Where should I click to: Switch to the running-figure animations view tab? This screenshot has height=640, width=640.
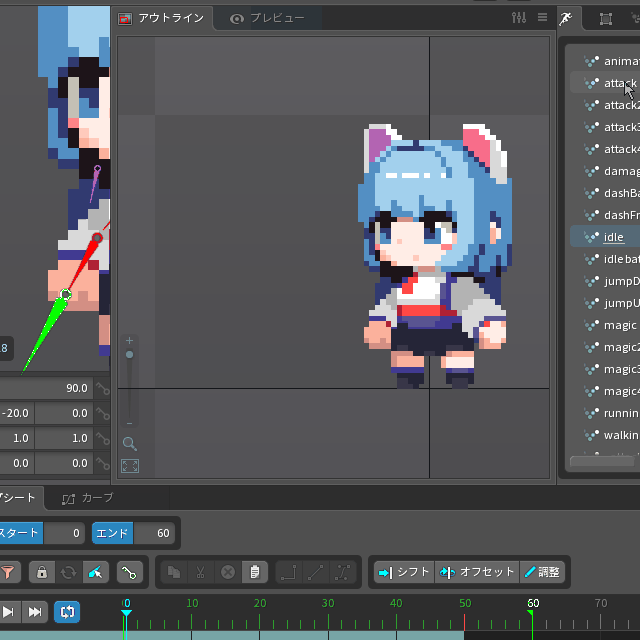(568, 18)
